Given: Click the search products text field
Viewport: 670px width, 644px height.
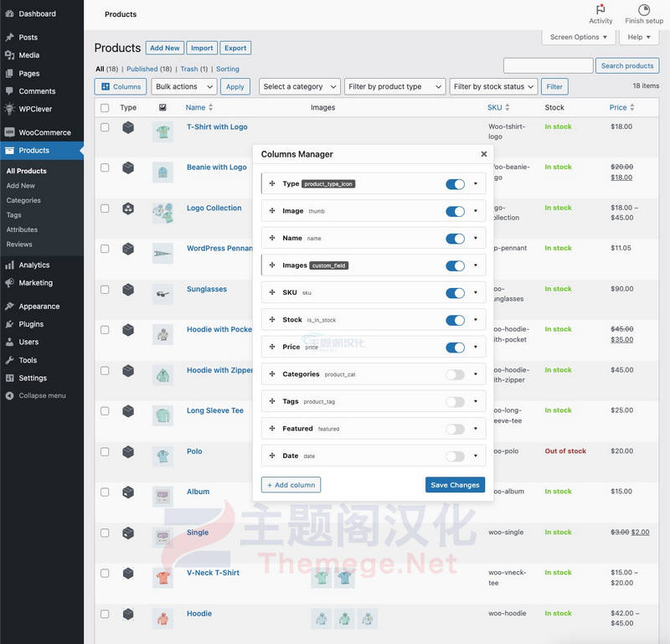Looking at the screenshot, I should click(x=549, y=66).
